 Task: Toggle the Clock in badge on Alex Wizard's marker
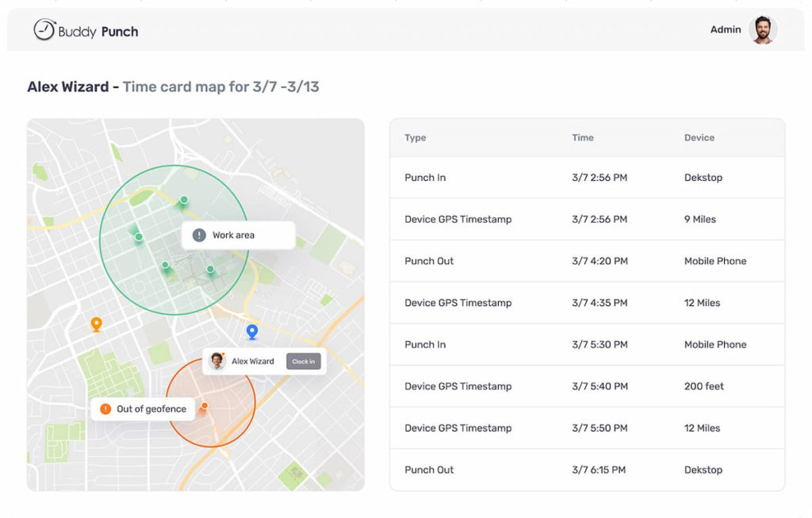tap(304, 361)
